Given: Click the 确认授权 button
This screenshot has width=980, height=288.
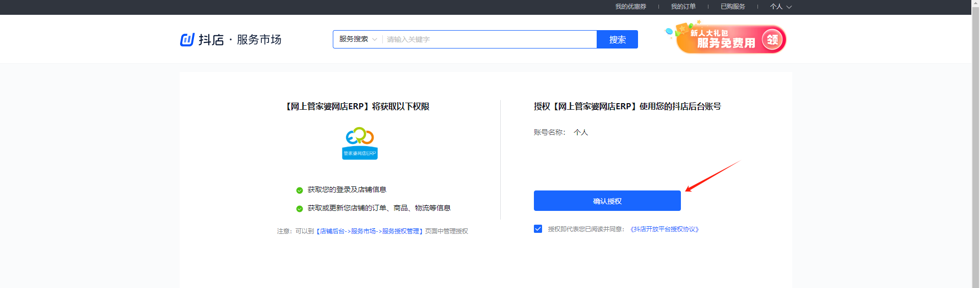Looking at the screenshot, I should (x=607, y=201).
